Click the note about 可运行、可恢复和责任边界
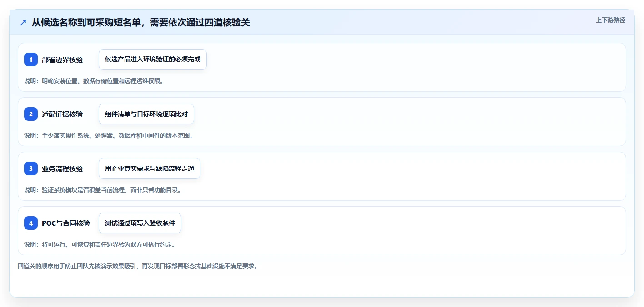 100,244
